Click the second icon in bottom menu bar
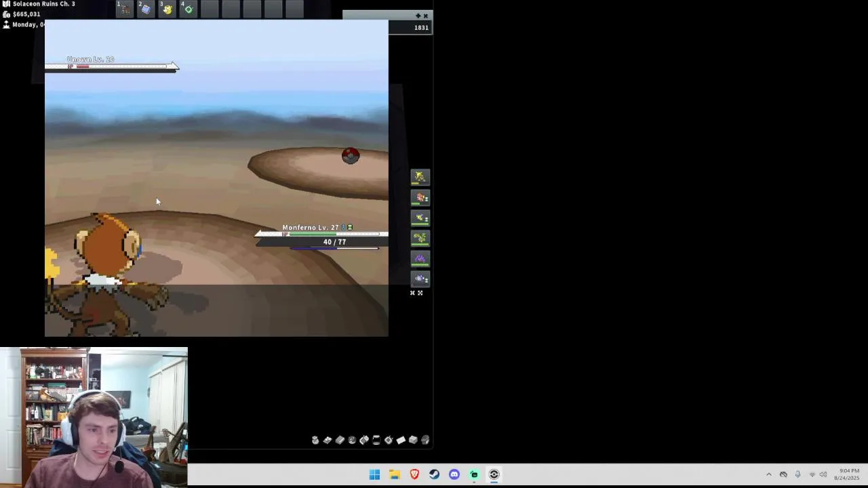Viewport: 868px width, 488px height. click(328, 440)
